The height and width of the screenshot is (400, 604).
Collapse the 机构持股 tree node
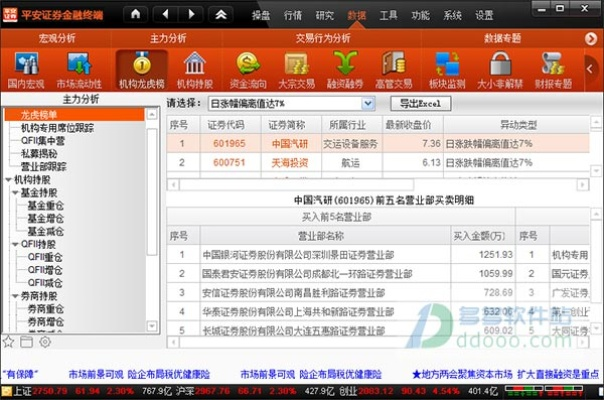(x=8, y=180)
